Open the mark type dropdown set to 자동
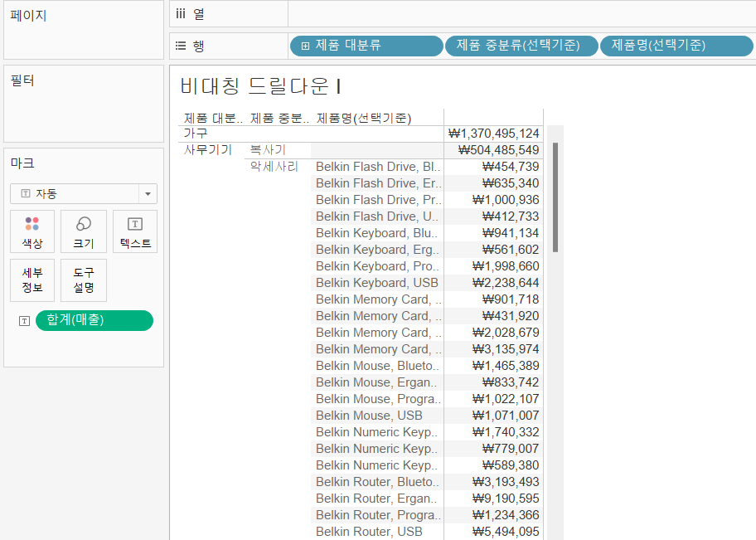This screenshot has height=540, width=756. pos(84,193)
